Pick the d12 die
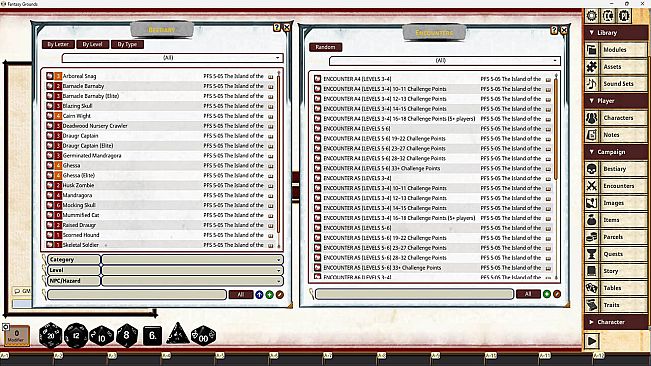The height and width of the screenshot is (366, 651). click(x=76, y=335)
